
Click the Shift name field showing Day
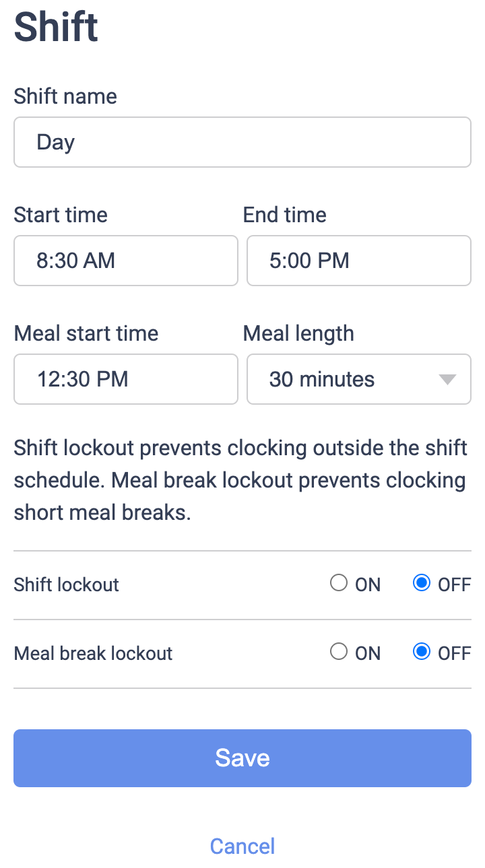[x=243, y=142]
